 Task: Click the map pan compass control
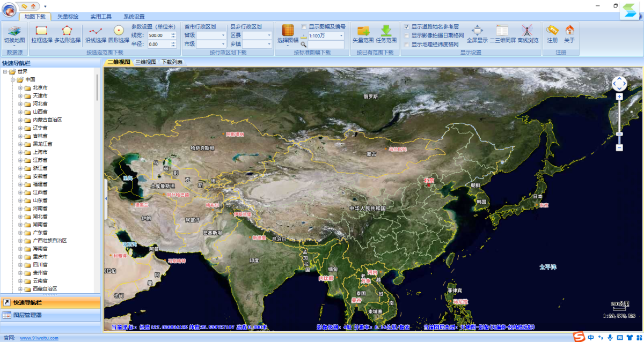point(619,83)
